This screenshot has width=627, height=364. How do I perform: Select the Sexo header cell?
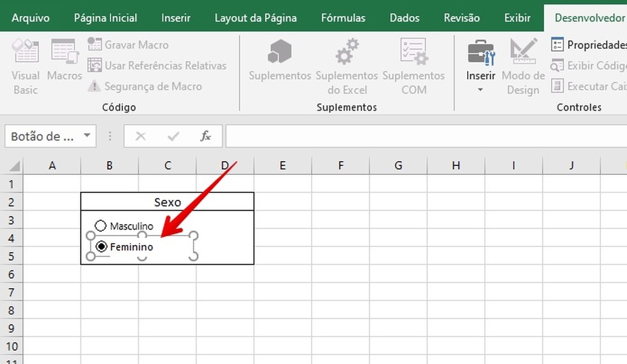click(167, 202)
